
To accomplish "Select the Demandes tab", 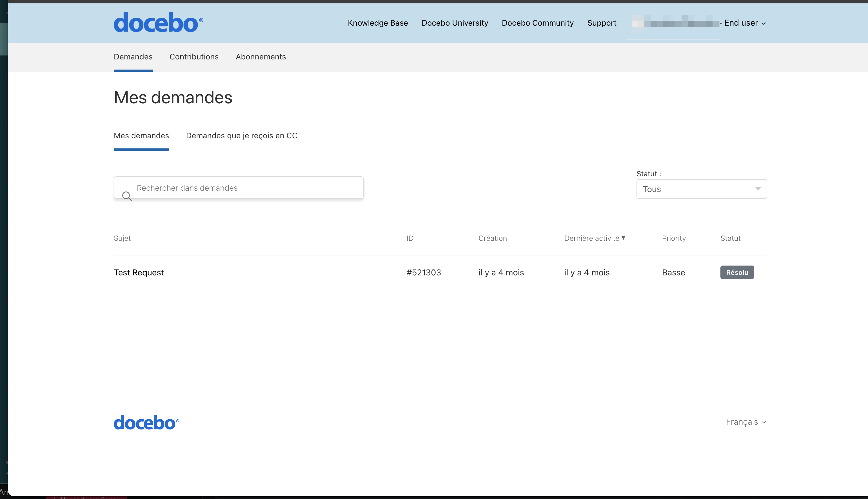I will pyautogui.click(x=133, y=57).
